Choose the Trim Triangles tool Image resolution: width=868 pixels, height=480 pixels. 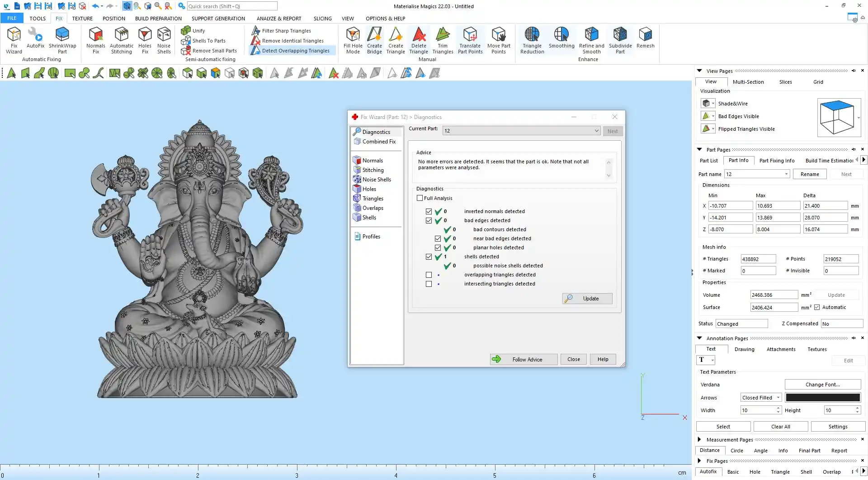(x=443, y=40)
